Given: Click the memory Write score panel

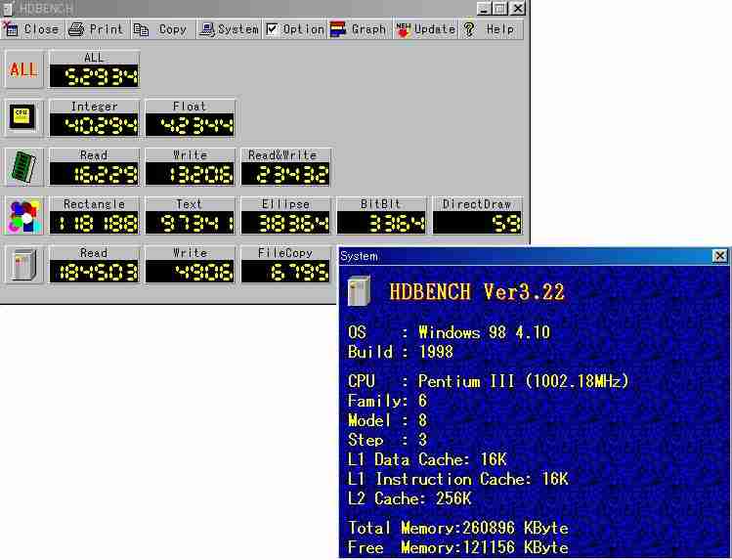Looking at the screenshot, I should click(x=190, y=167).
